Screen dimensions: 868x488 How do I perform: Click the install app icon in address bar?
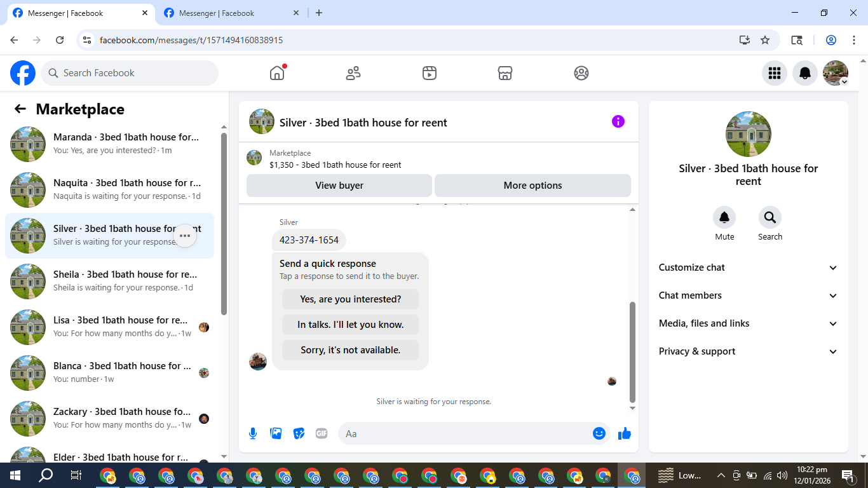pyautogui.click(x=745, y=40)
